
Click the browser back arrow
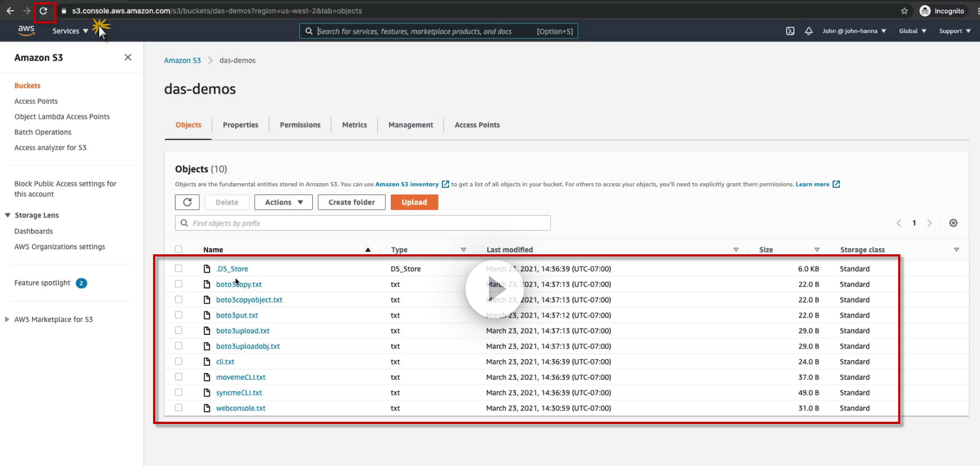tap(10, 11)
